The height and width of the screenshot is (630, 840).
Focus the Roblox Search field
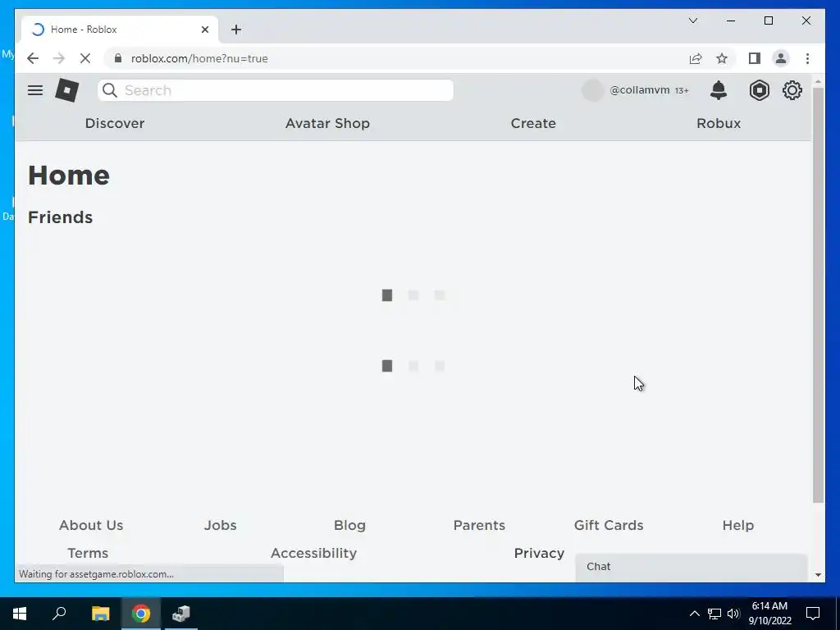(276, 90)
